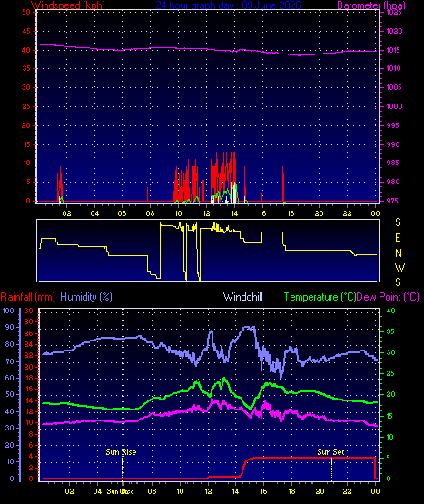Click the 50 windspeed scale value
The height and width of the screenshot is (504, 424).
[x=26, y=12]
